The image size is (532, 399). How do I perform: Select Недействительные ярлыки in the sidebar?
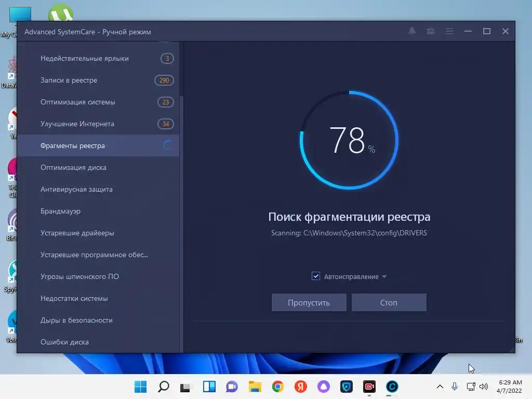[x=98, y=58]
